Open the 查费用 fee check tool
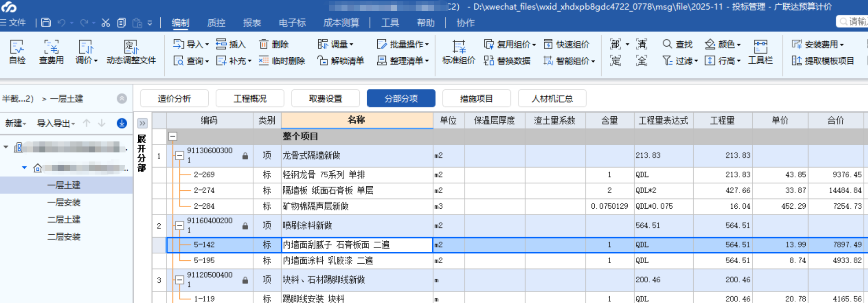This screenshot has width=868, height=303. click(x=51, y=52)
